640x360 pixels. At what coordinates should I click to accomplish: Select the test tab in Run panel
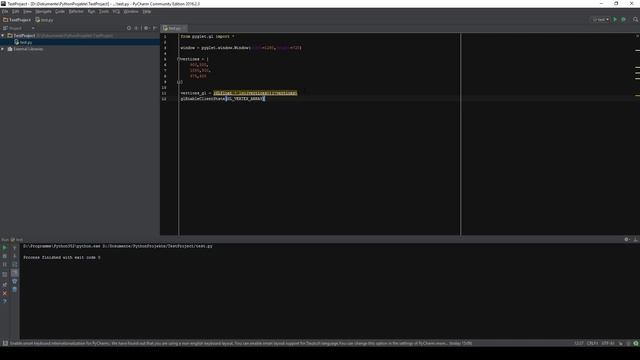pos(17,240)
